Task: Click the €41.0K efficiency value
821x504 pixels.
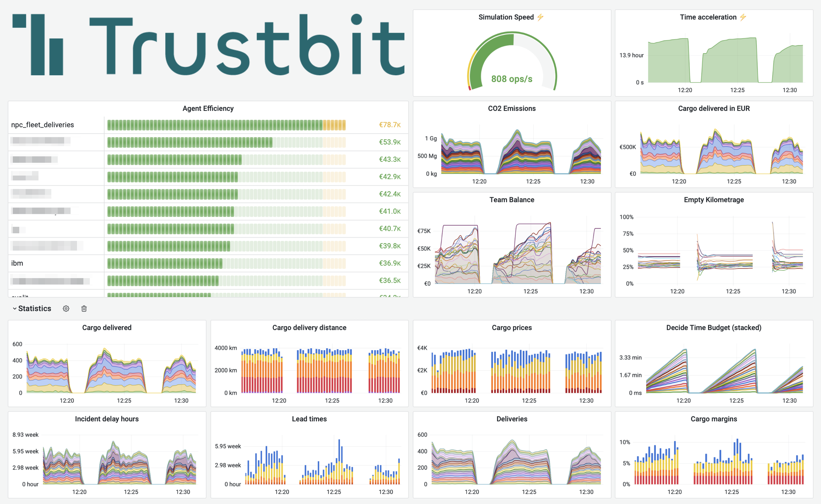Action: point(390,211)
